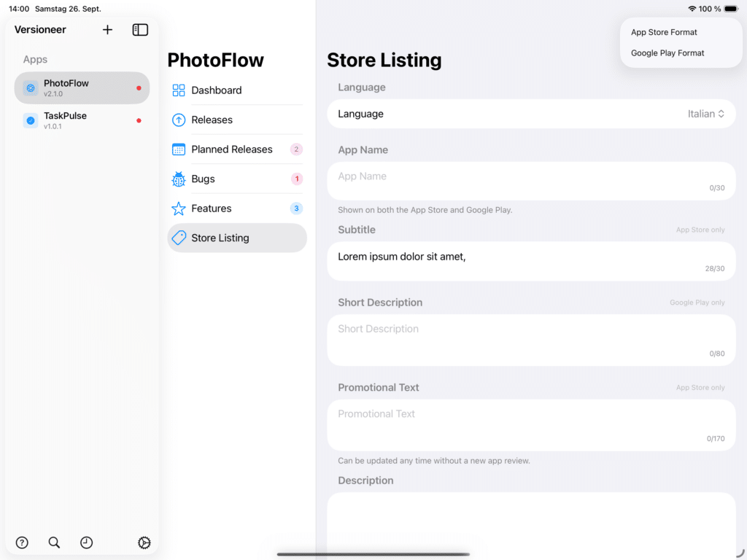Click the Planned Releases calendar icon
Screen dimensions: 747x560
click(x=179, y=149)
